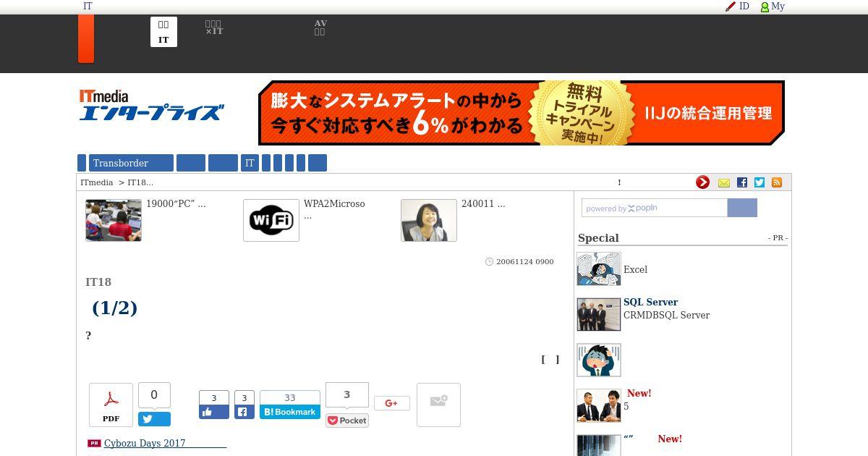Viewport: 868px width, 456px height.
Task: Open Twitter icon in breadcrumb bar
Action: click(x=759, y=182)
